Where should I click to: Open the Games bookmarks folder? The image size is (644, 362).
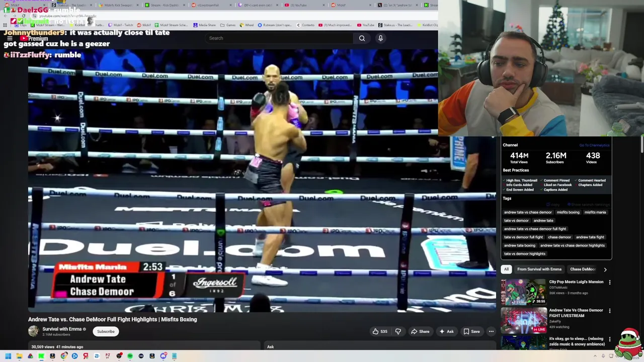(228, 25)
